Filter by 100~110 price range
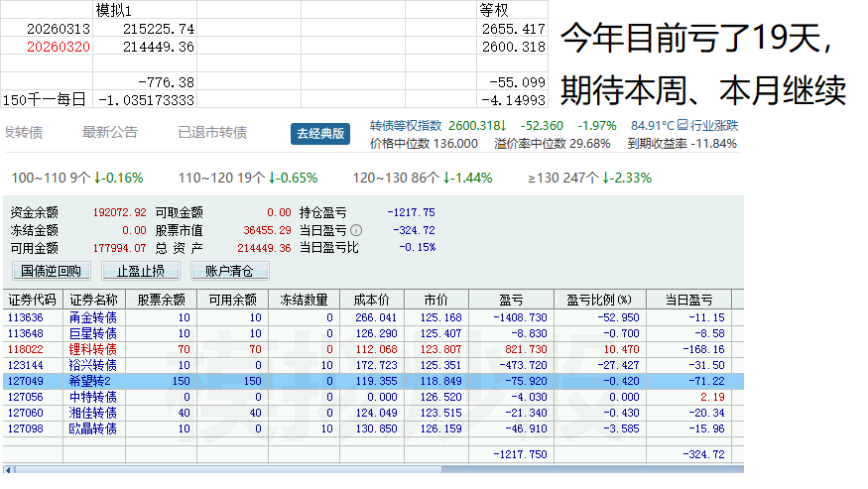 tap(77, 178)
